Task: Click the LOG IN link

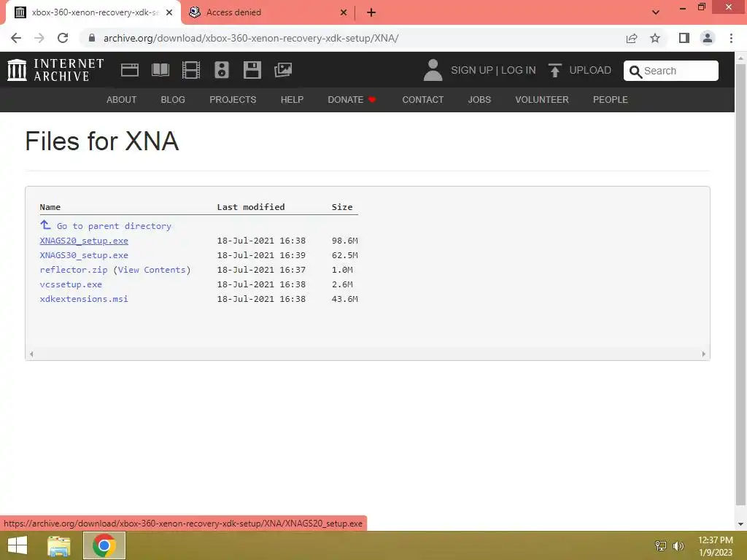Action: (519, 70)
